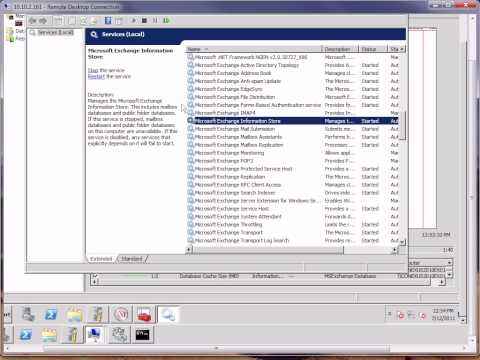Select Microsoft Exchange Transport Log Search service
Viewport: 480px width, 360px height.
point(293,240)
